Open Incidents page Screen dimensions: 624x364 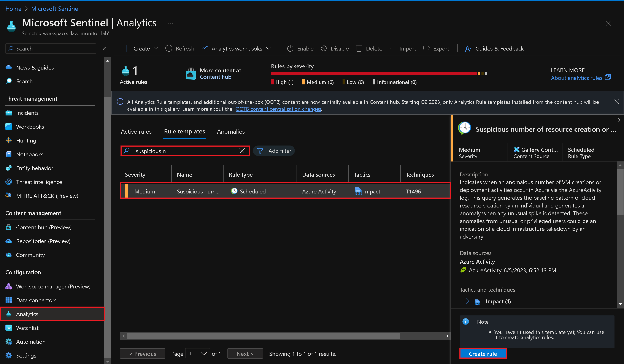27,113
